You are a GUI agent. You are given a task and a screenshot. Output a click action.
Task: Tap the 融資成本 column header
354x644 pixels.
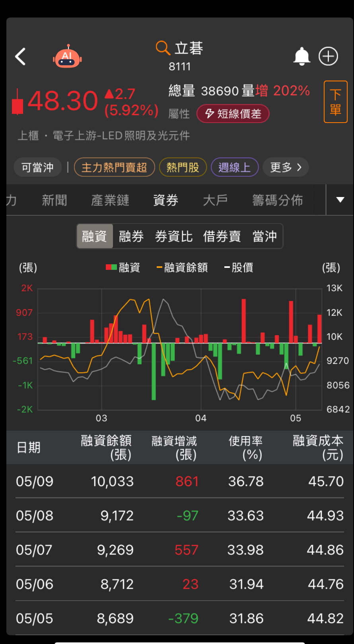click(318, 447)
